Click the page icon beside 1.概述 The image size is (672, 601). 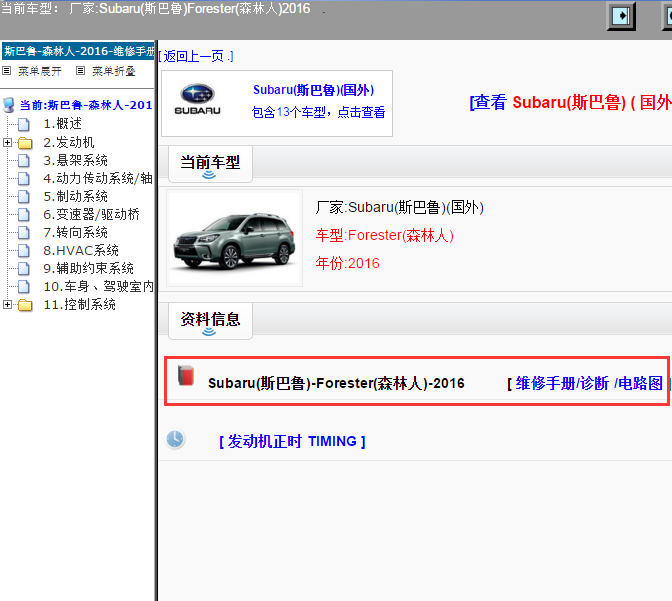tap(24, 124)
